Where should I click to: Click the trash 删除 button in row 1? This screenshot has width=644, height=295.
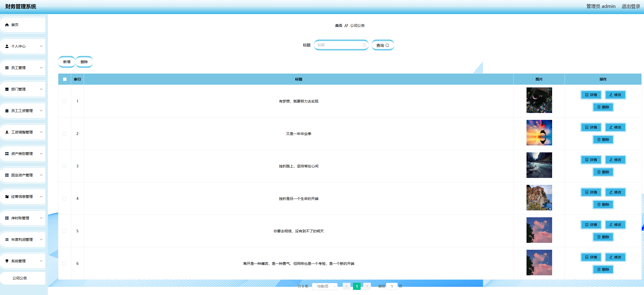point(603,107)
